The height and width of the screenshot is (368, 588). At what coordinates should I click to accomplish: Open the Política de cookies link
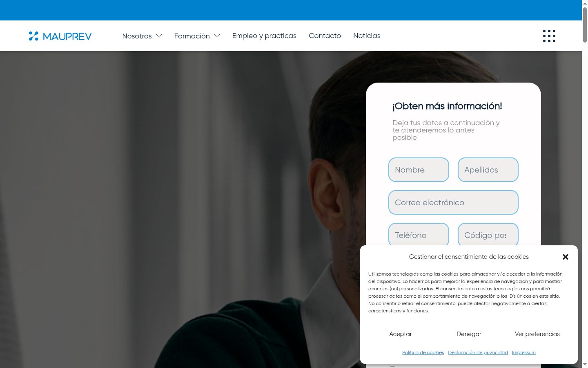(423, 352)
